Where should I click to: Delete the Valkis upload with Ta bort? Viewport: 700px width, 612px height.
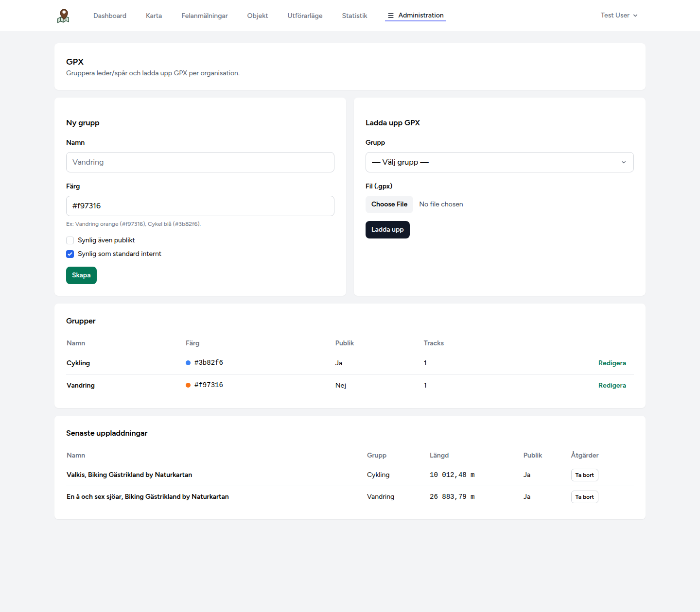click(x=584, y=475)
